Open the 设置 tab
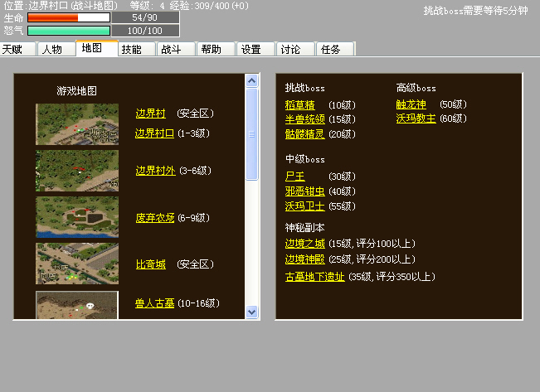 click(251, 49)
